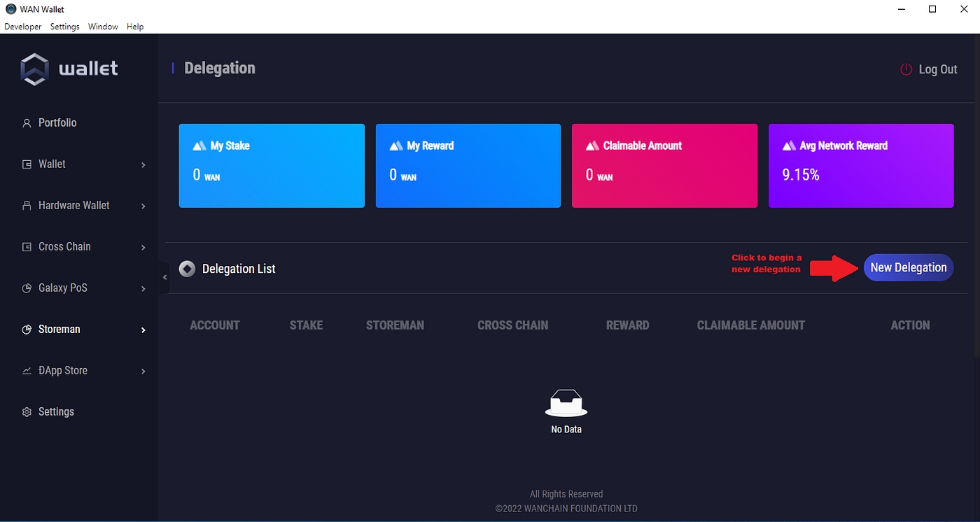
Task: Click the Galaxy PoS pie icon
Action: pos(27,288)
